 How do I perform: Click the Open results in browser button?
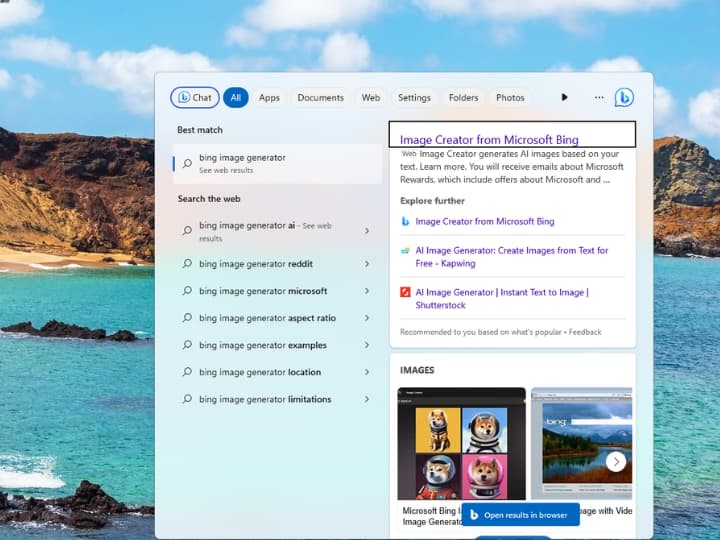click(520, 515)
